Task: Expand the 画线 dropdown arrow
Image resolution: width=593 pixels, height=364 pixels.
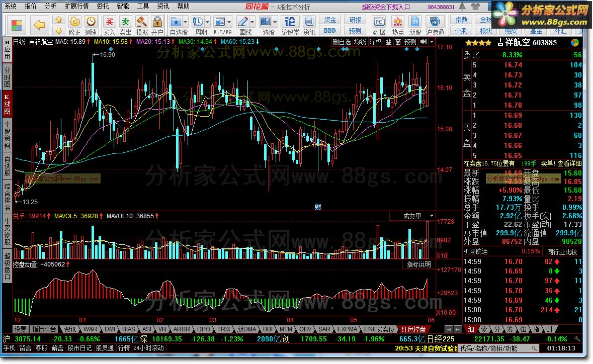Action: [252, 22]
